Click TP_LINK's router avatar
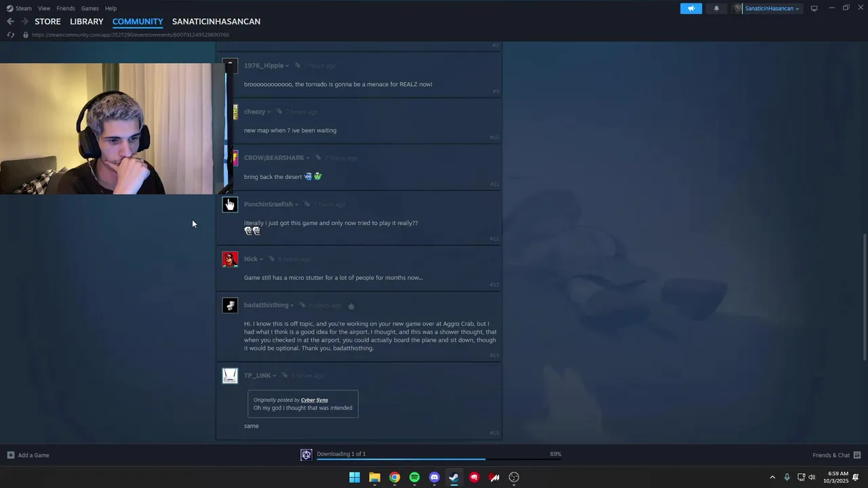 [x=230, y=375]
